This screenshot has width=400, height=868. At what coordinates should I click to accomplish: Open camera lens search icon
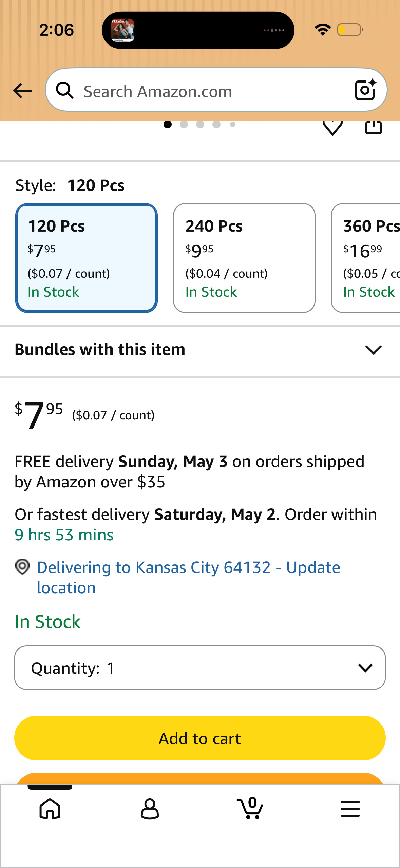tap(365, 90)
